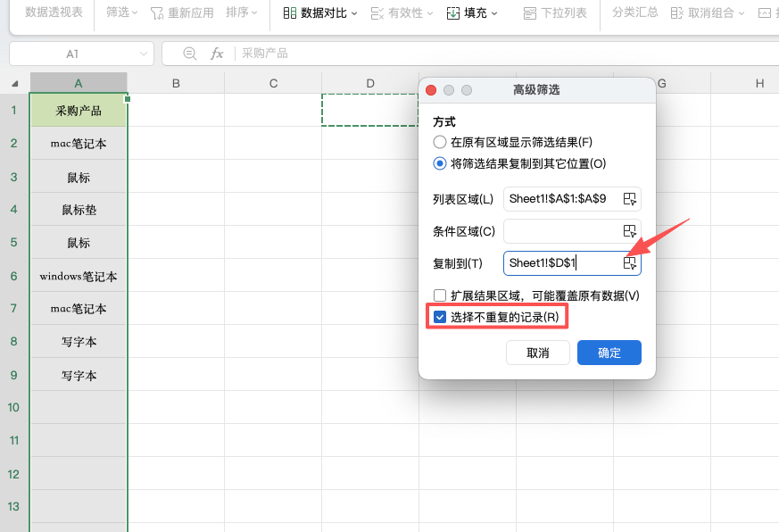
Task: Expand the name box A1 dropdown
Action: tap(144, 54)
